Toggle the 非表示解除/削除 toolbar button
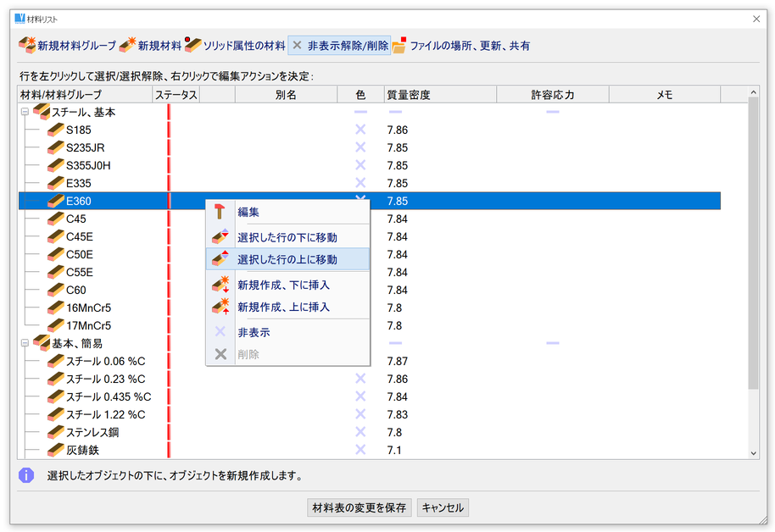This screenshot has height=532, width=775. (339, 45)
